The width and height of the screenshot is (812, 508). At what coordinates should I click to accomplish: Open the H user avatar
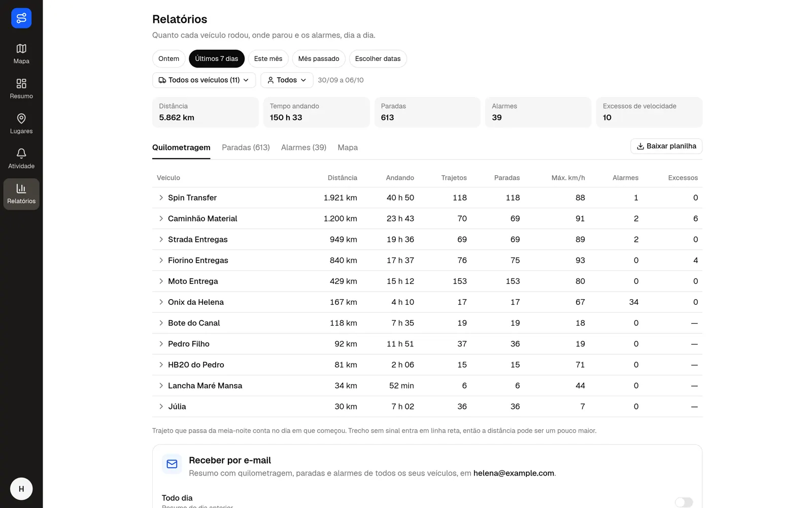(21, 489)
